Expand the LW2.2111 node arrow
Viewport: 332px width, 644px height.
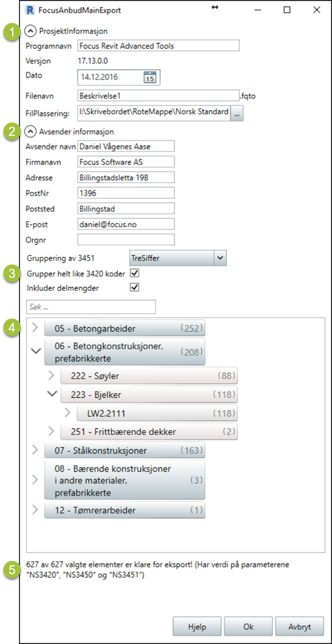pyautogui.click(x=68, y=413)
